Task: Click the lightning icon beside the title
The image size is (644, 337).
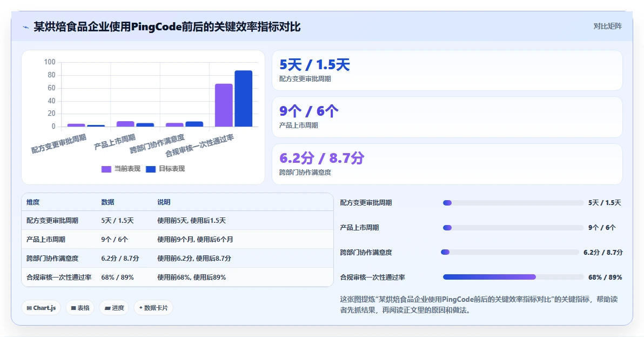Action: [26, 28]
